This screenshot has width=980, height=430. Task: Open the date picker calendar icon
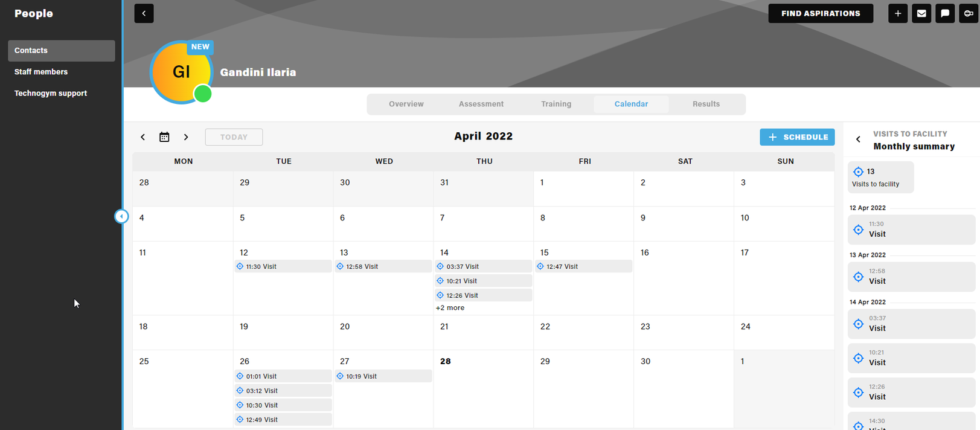164,137
